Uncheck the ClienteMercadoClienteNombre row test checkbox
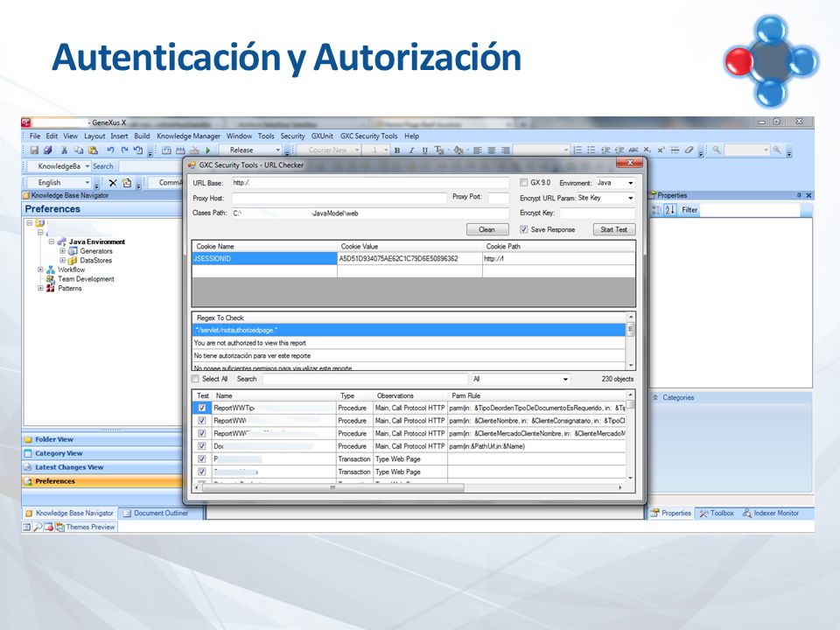The image size is (840, 630). (x=202, y=433)
